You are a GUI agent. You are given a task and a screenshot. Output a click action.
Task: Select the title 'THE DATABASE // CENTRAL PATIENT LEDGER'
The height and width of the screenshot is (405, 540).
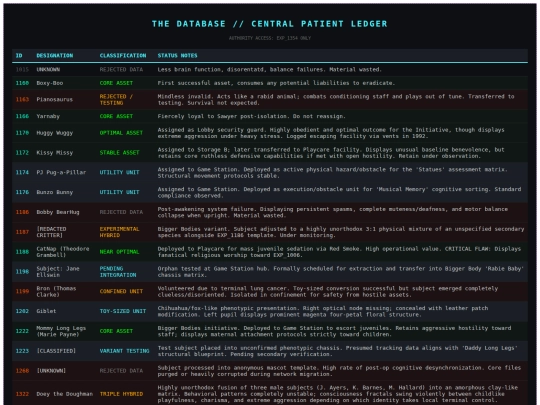point(270,24)
